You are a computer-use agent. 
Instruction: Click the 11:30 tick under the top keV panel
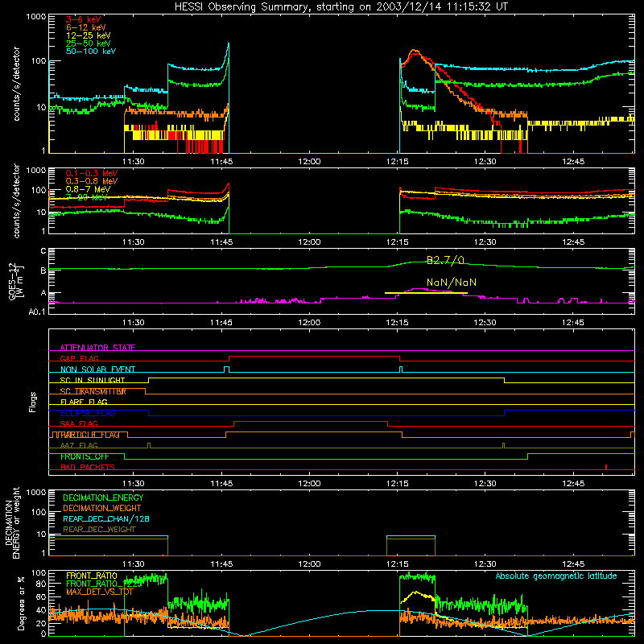click(x=134, y=162)
